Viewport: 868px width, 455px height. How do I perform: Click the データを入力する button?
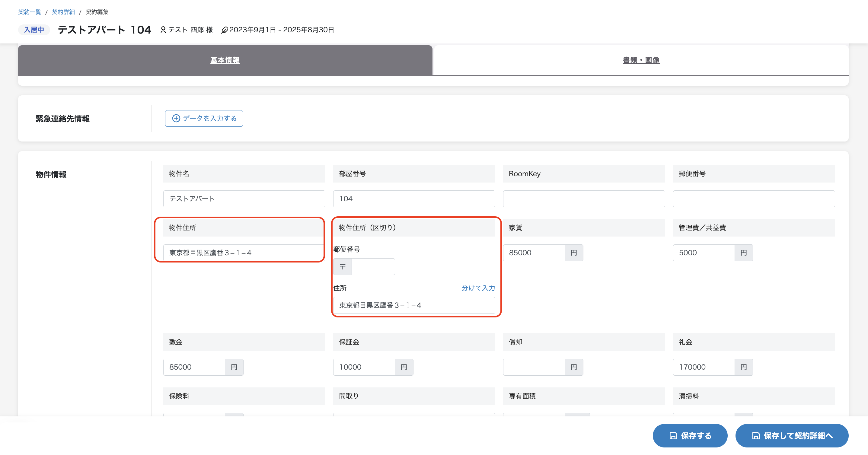204,119
